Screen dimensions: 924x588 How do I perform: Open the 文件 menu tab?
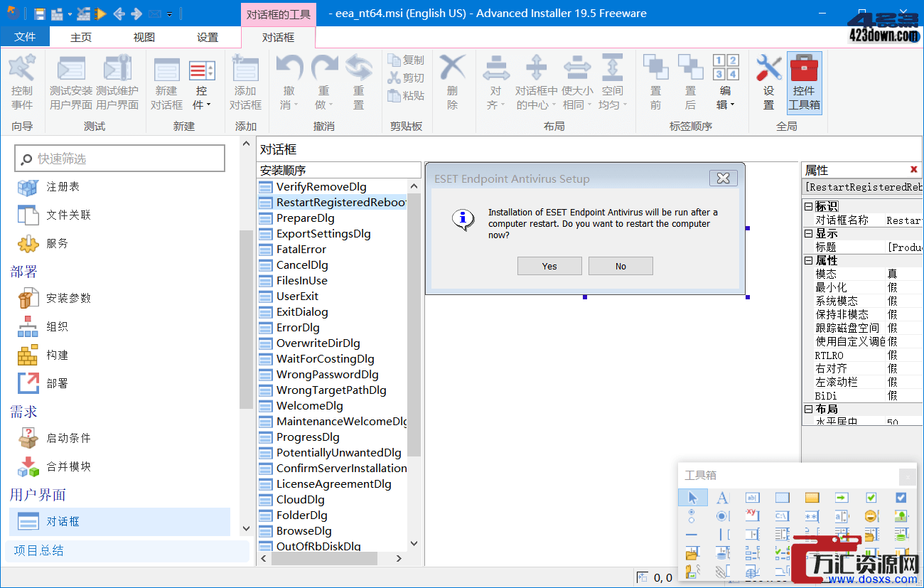point(25,37)
